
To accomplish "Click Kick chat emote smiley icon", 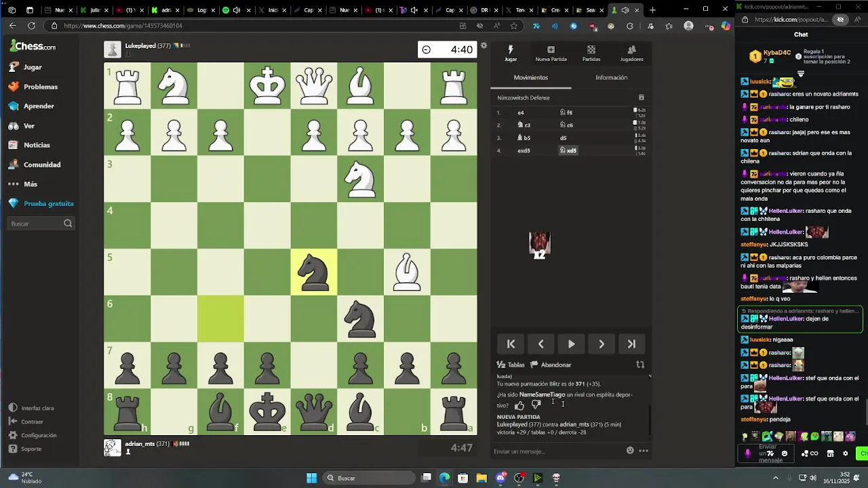I will [785, 453].
